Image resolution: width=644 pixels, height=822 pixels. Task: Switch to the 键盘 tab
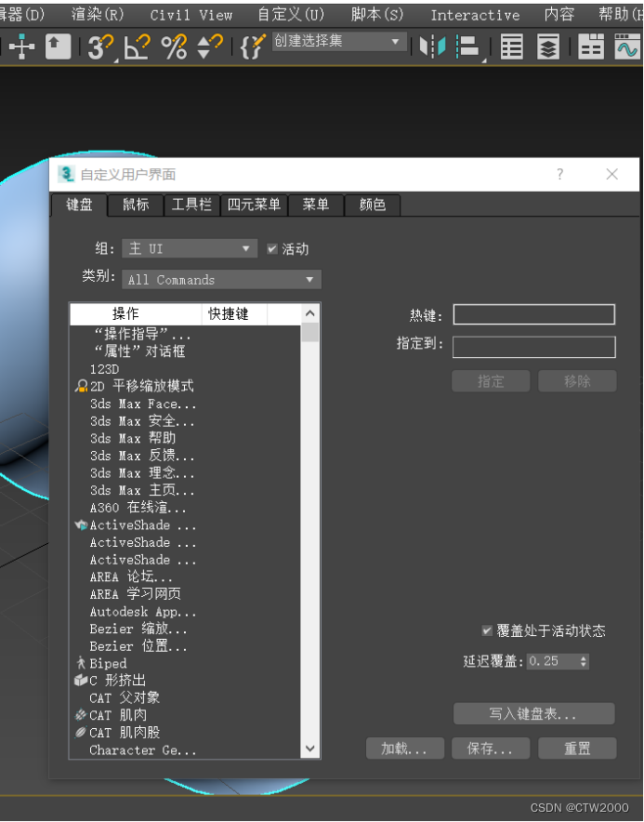click(79, 205)
